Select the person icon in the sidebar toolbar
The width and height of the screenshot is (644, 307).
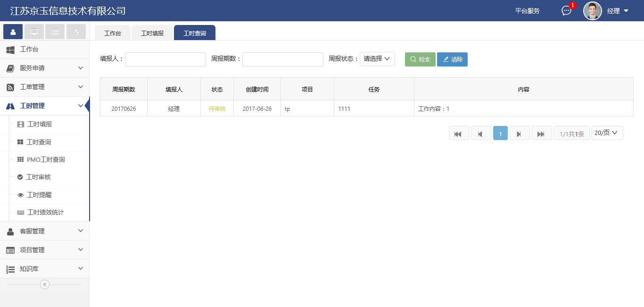point(13,31)
